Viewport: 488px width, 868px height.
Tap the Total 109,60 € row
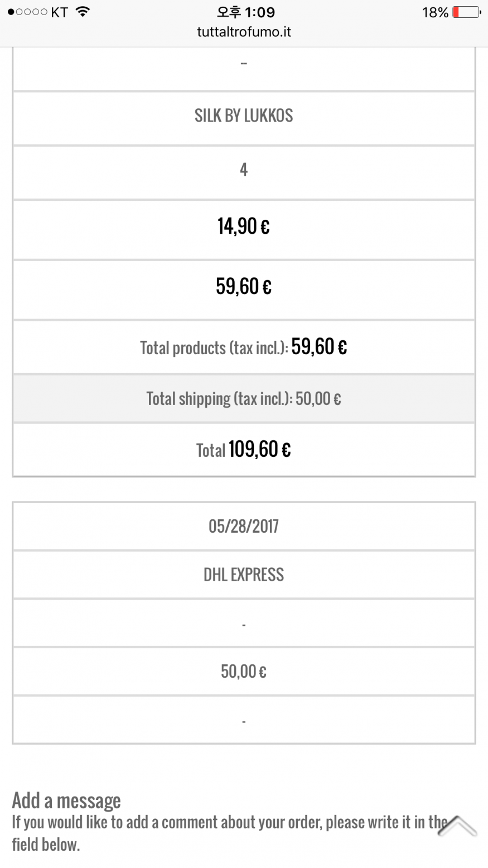tap(244, 449)
